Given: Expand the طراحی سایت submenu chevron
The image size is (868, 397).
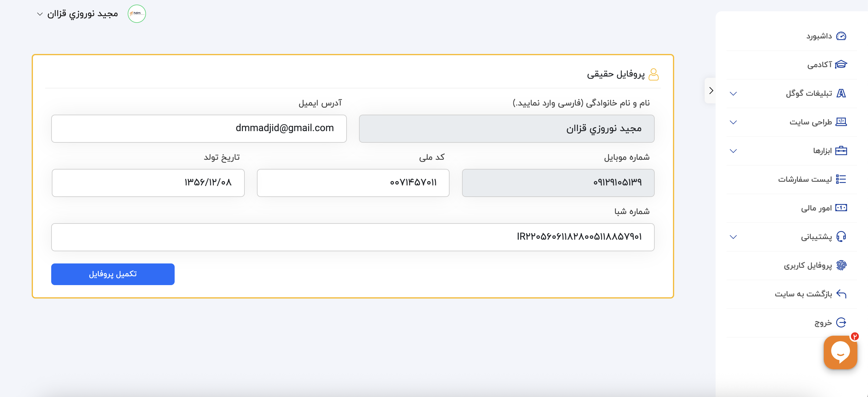Looking at the screenshot, I should pos(733,122).
